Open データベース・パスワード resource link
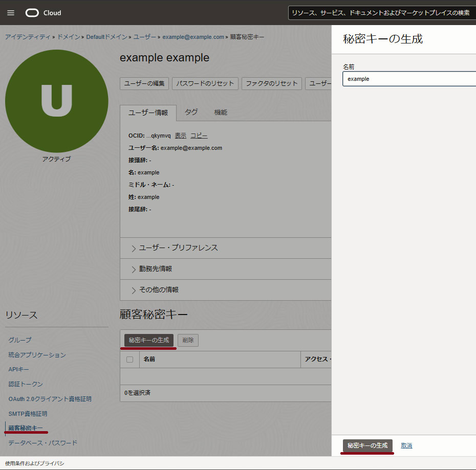 pyautogui.click(x=43, y=443)
